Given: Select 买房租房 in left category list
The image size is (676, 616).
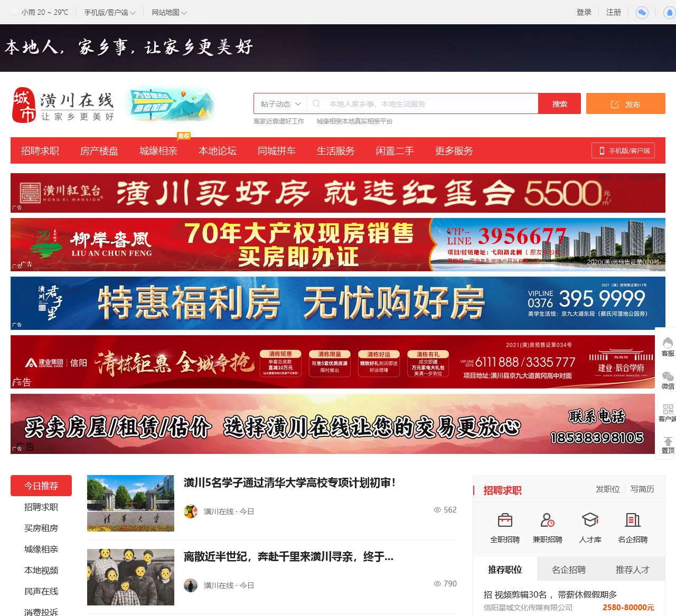Looking at the screenshot, I should (41, 528).
